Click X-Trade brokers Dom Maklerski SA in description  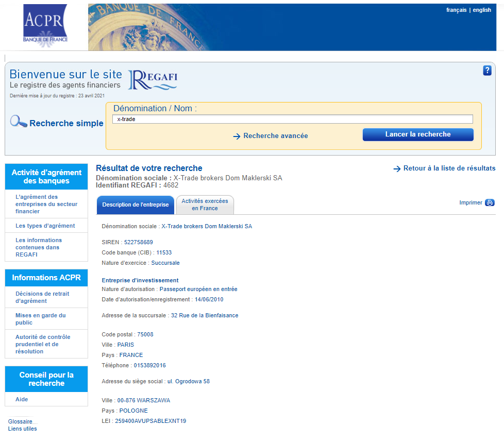[x=207, y=226]
